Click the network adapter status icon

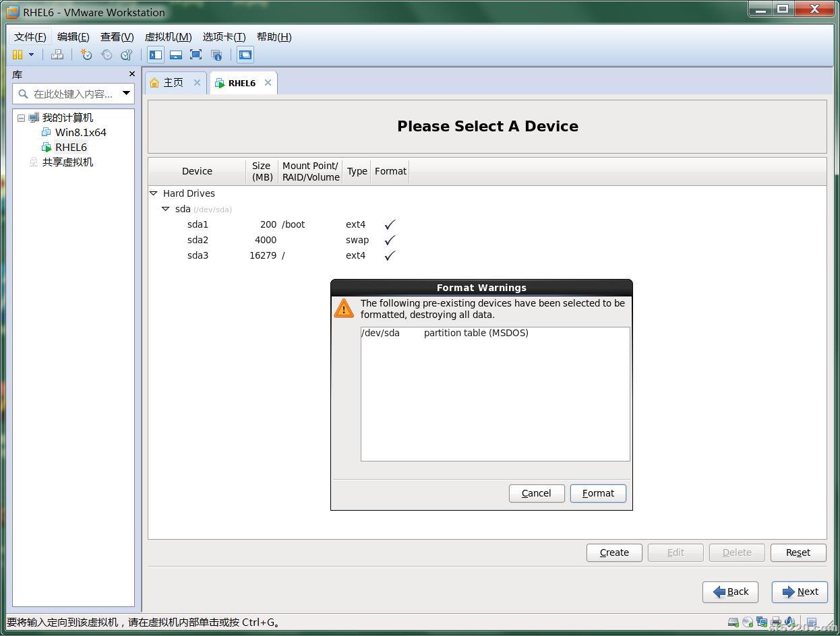pos(762,622)
